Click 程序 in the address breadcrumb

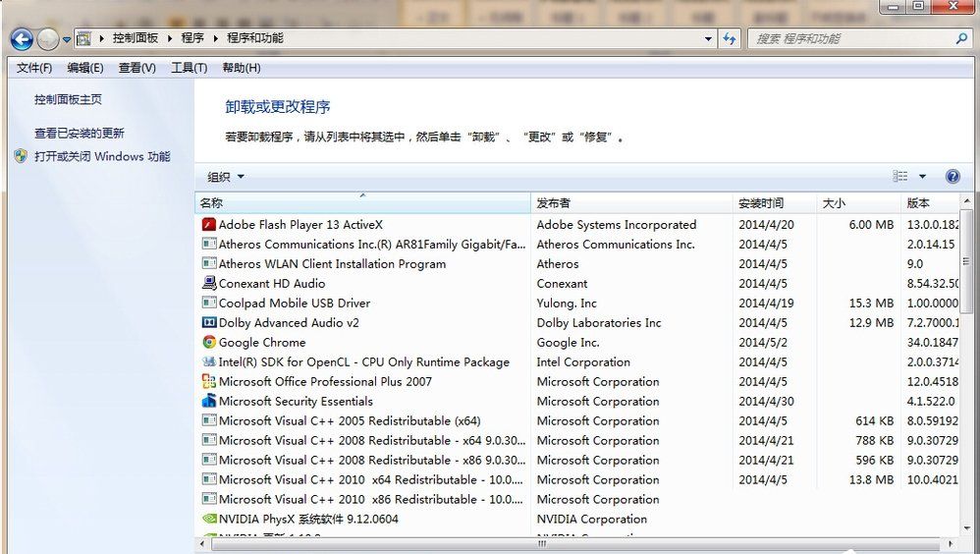[192, 38]
